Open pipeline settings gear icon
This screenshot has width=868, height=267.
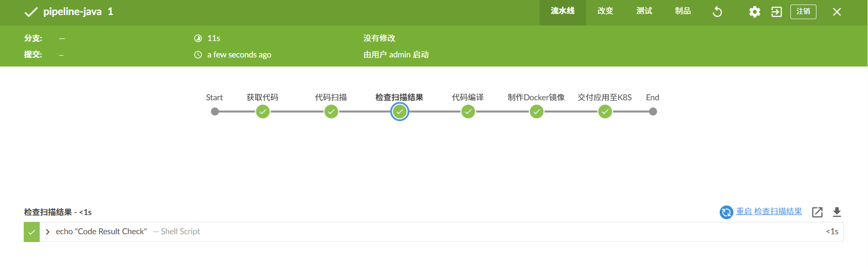tap(755, 12)
